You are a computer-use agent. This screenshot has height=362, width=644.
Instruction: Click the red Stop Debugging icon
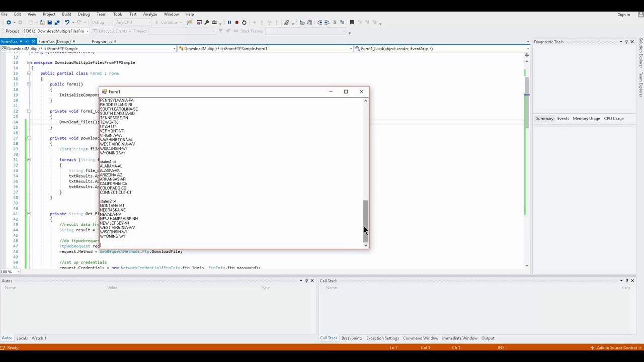pos(236,22)
